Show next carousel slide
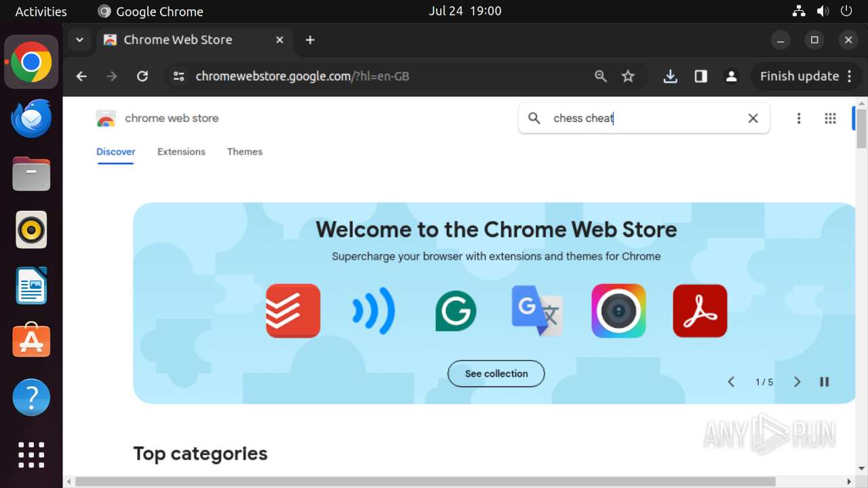The width and height of the screenshot is (868, 488). click(x=797, y=382)
